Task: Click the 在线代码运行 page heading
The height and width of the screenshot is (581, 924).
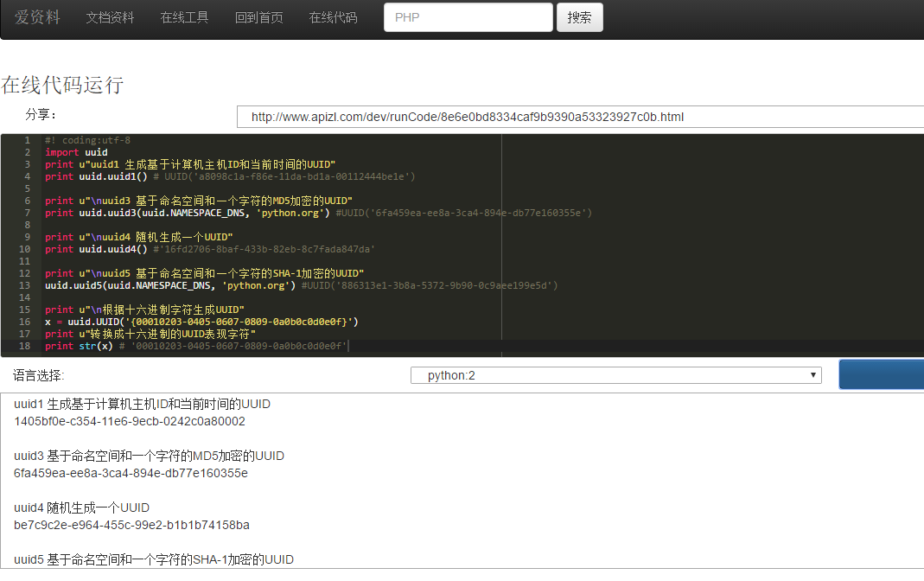Action: (62, 85)
